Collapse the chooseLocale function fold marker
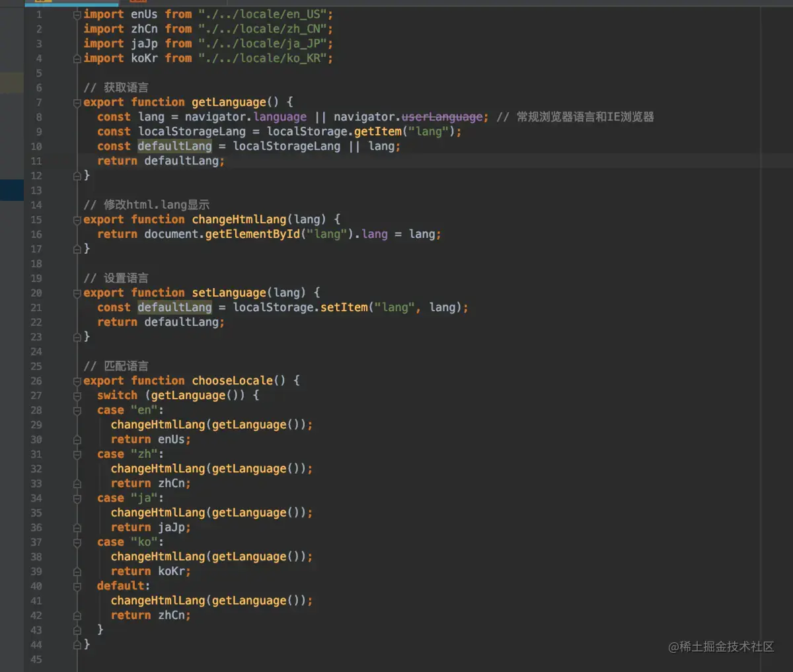The width and height of the screenshot is (793, 672). (77, 381)
